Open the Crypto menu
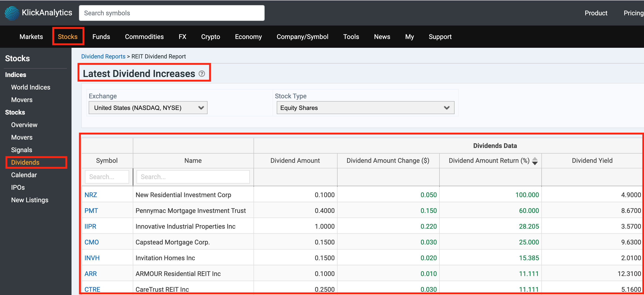 click(211, 37)
